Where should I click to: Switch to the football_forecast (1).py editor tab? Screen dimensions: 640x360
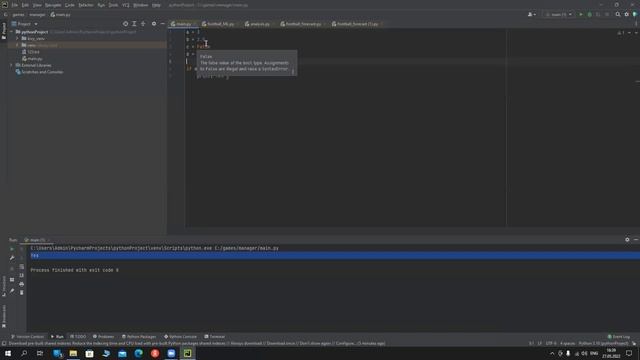[x=357, y=24]
